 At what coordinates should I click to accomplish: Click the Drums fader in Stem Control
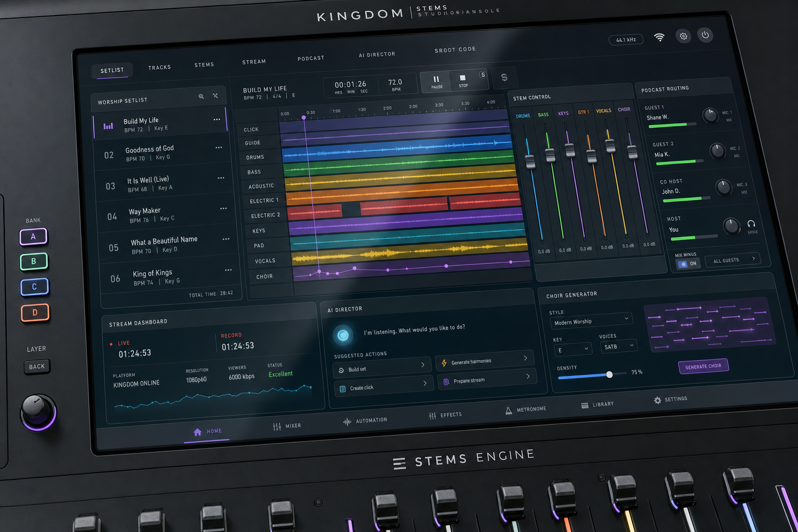coord(530,162)
